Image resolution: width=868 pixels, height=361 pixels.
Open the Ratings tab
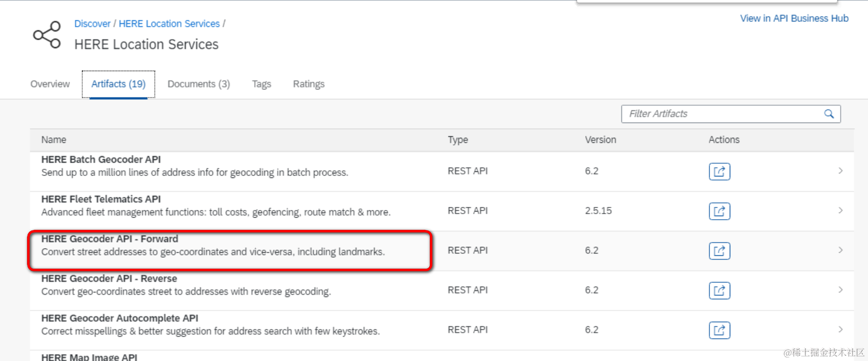pyautogui.click(x=309, y=84)
